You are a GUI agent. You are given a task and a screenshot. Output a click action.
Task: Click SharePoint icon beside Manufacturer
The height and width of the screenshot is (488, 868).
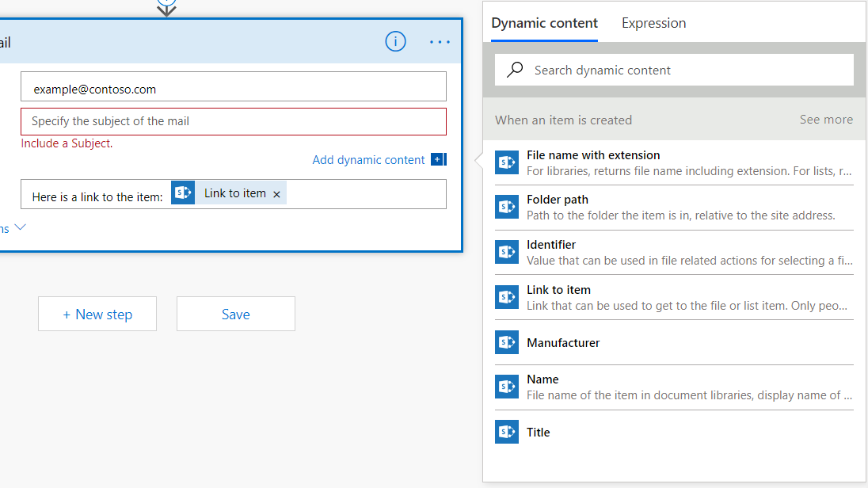pos(506,342)
